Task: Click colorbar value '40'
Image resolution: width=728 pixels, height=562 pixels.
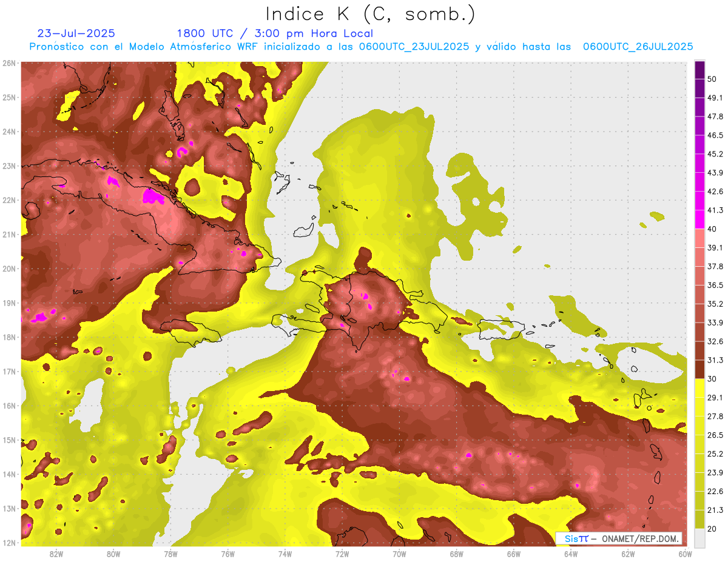Action: point(712,229)
